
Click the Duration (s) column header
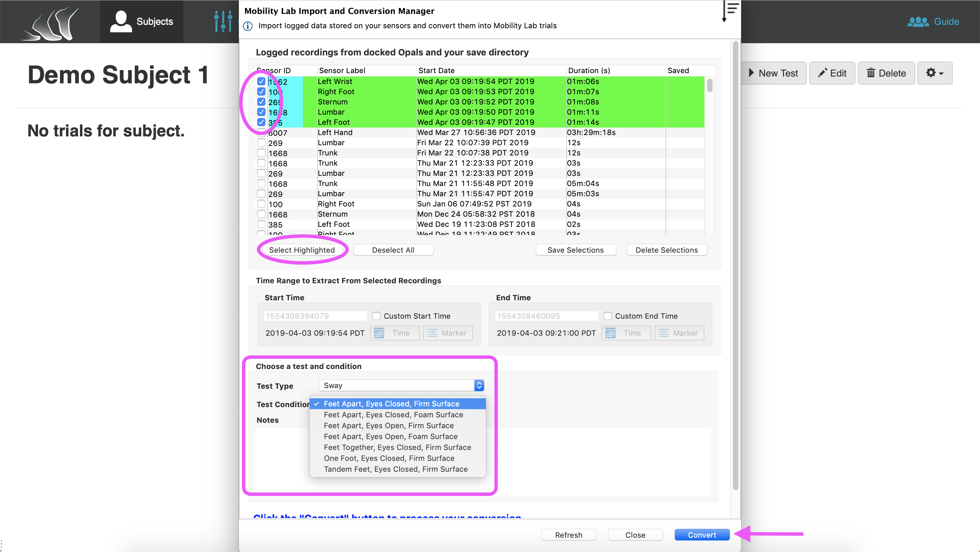616,70
